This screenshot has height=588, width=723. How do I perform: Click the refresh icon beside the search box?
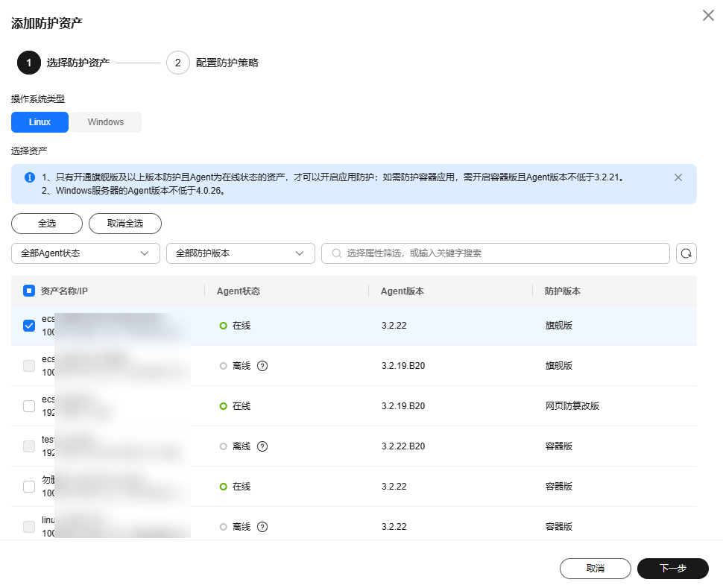[686, 253]
